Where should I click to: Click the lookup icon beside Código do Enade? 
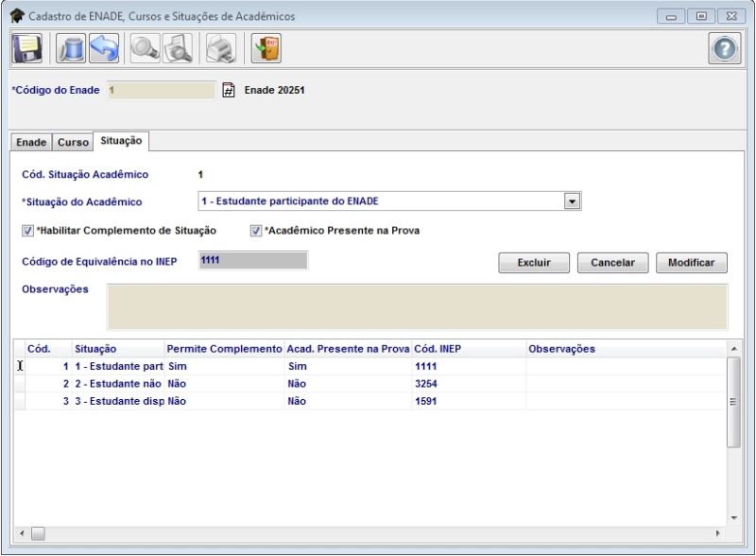228,91
